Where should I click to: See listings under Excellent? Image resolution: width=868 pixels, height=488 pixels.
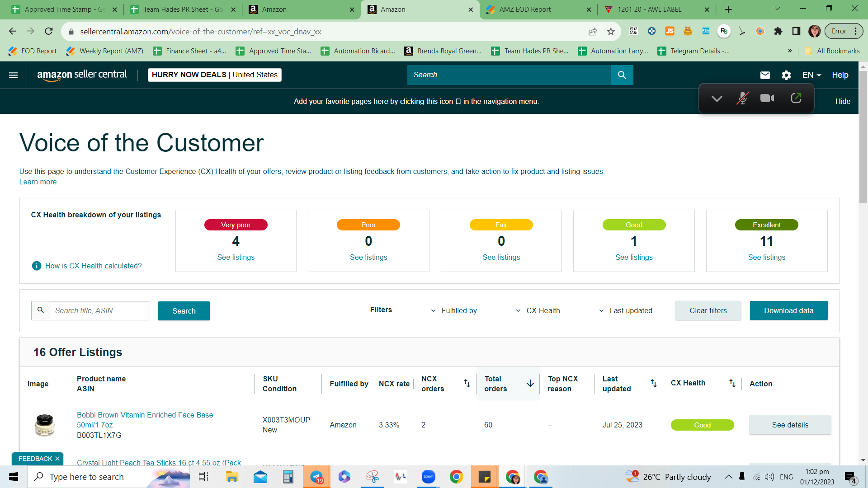[766, 257]
